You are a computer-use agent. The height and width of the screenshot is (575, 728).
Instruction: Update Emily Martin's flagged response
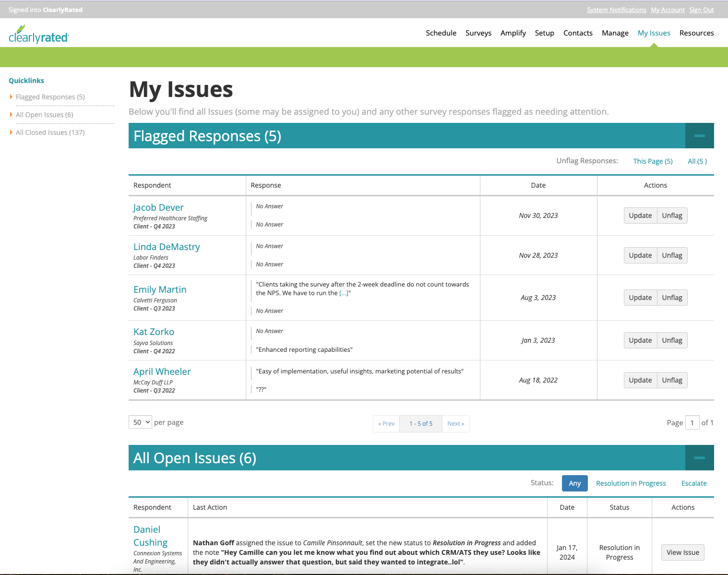(x=640, y=298)
